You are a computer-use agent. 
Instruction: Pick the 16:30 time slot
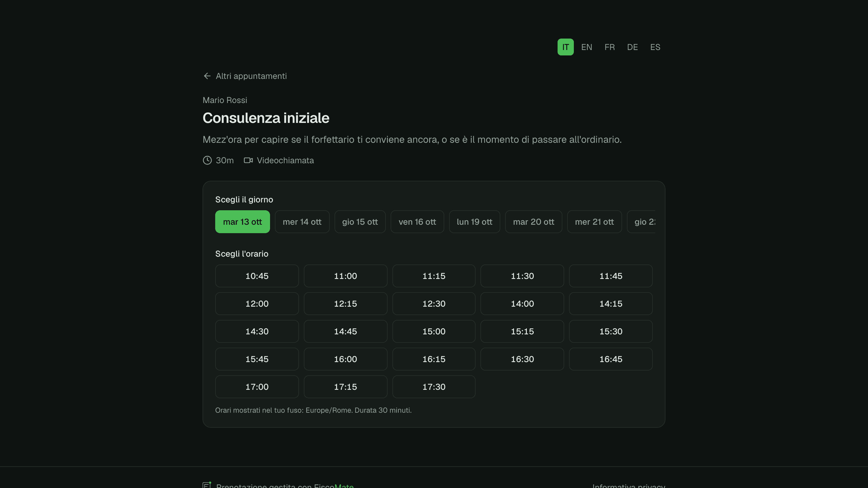coord(522,359)
